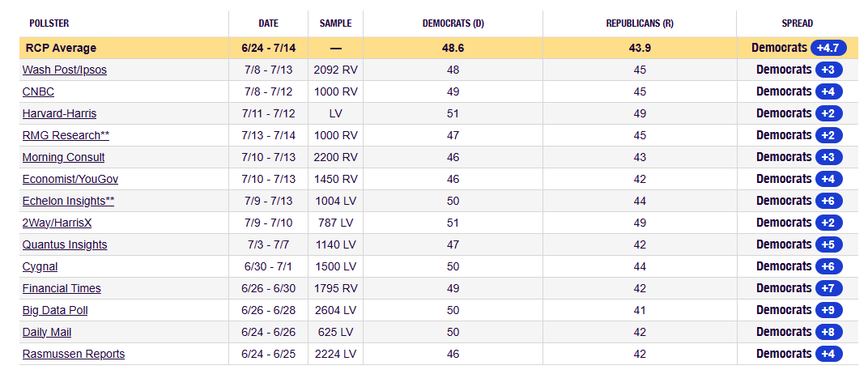Image resolution: width=868 pixels, height=374 pixels.
Task: Click the 1140 LV sample cell
Action: click(335, 244)
